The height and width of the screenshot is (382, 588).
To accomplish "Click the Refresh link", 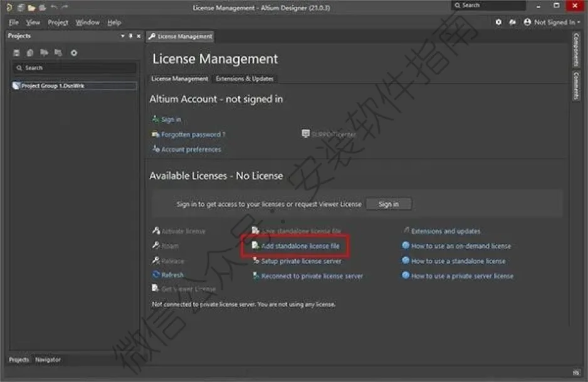I will [x=172, y=275].
